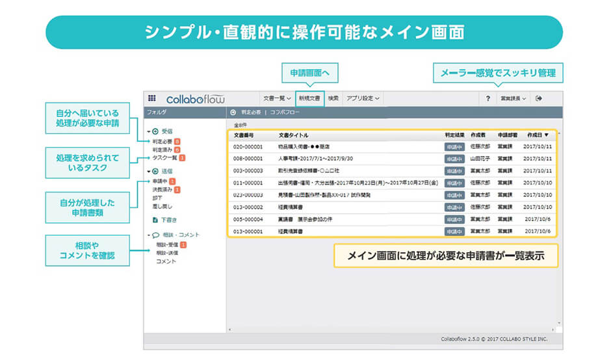This screenshot has height=364, width=611.
Task: Click 検索 in the top menu
Action: point(333,99)
